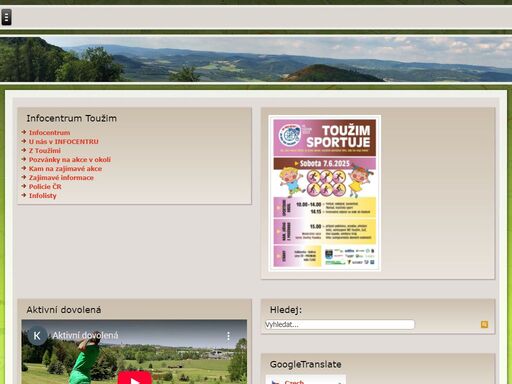The width and height of the screenshot is (512, 384).
Task: Open the Infolisty link
Action: pos(43,196)
